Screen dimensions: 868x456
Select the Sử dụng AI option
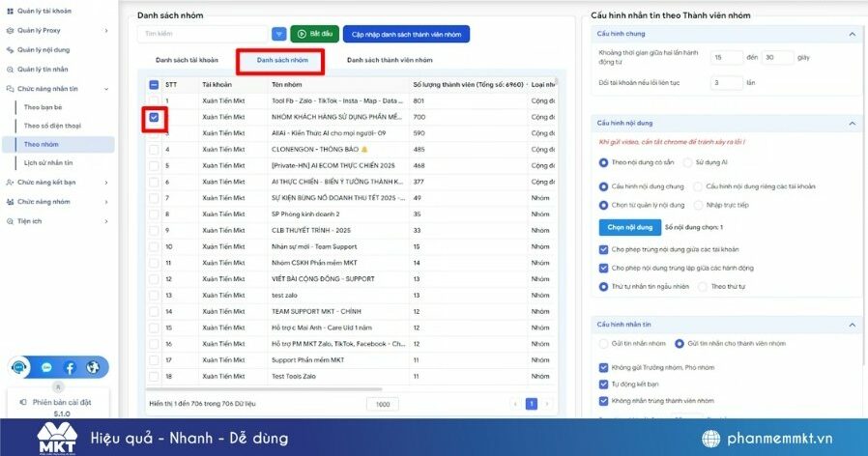click(x=687, y=162)
